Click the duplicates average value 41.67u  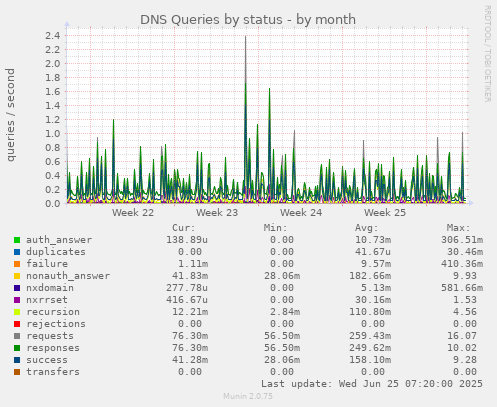click(373, 252)
